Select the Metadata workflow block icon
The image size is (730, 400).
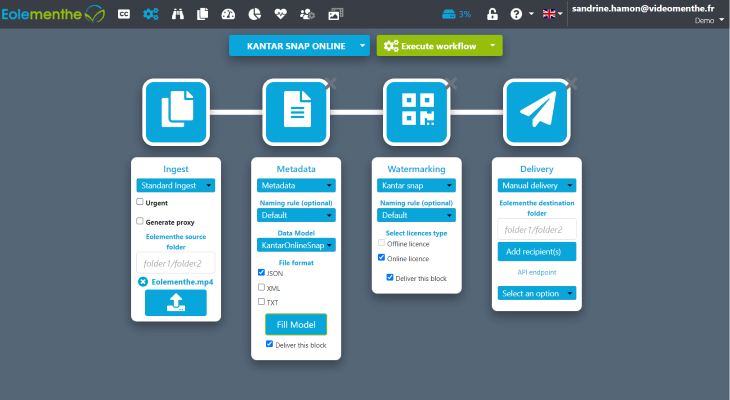point(296,112)
